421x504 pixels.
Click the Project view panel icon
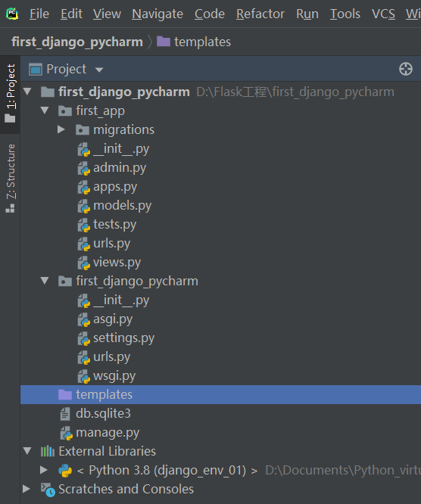click(36, 70)
